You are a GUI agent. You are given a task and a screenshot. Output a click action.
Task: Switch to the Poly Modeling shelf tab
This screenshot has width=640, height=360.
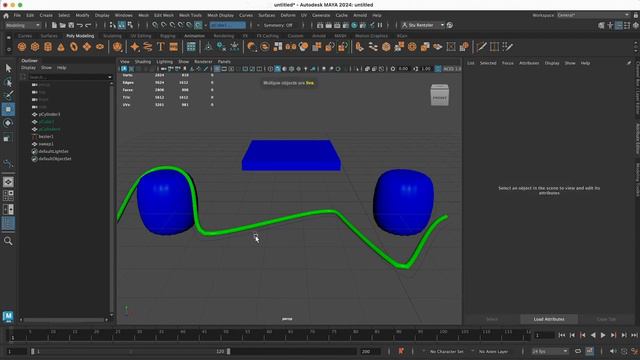coord(80,36)
